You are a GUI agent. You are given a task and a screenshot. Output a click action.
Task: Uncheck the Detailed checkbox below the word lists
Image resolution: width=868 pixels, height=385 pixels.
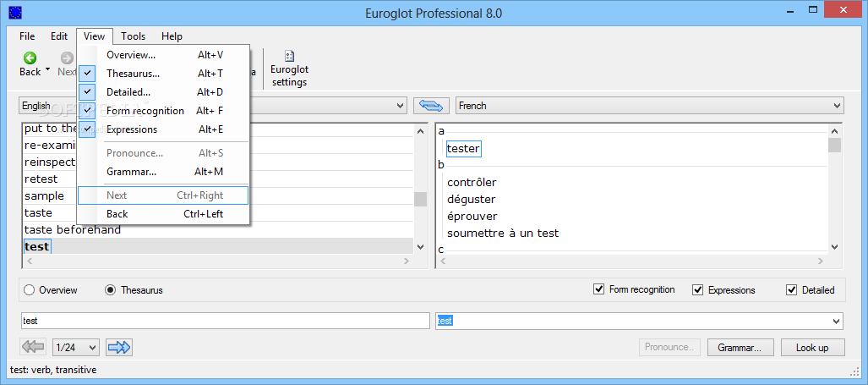tap(792, 289)
